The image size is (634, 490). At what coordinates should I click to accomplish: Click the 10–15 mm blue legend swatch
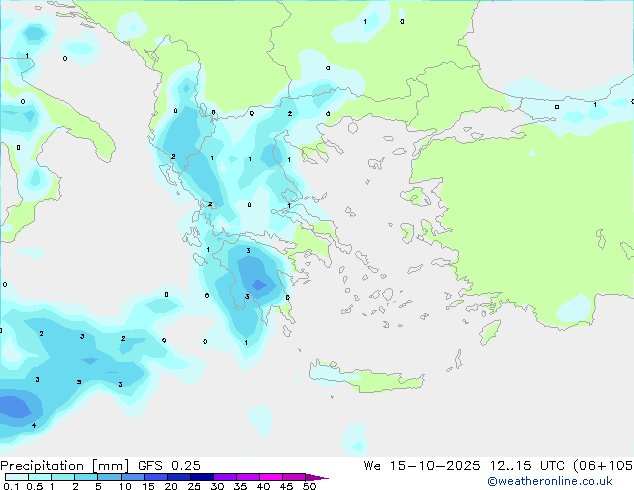pos(133,477)
